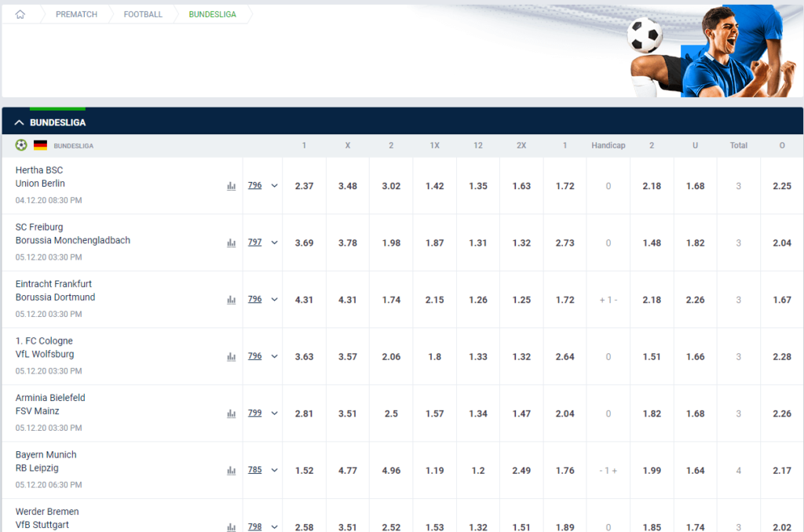Select Borussia Dortmund away win odds 1.74
This screenshot has height=532, width=804.
[x=391, y=299]
